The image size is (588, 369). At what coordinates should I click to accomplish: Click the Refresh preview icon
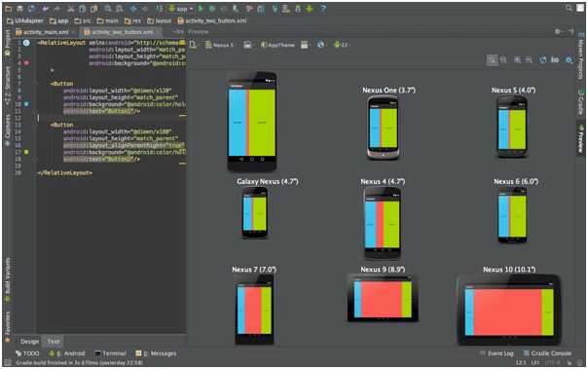pyautogui.click(x=542, y=59)
